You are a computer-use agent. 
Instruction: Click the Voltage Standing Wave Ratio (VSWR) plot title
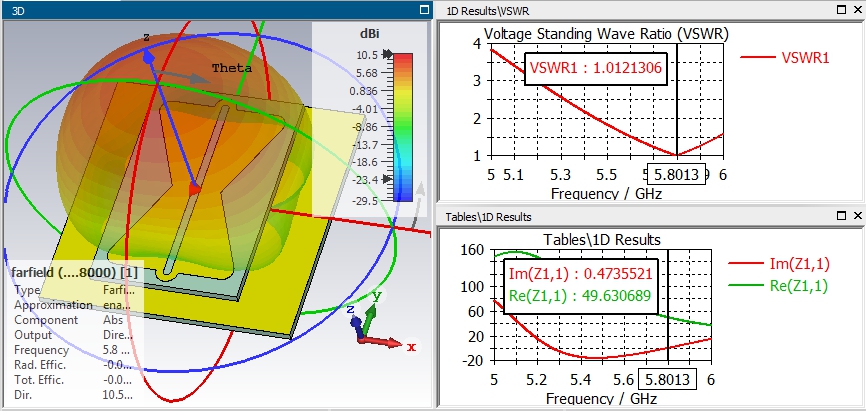pyautogui.click(x=606, y=34)
